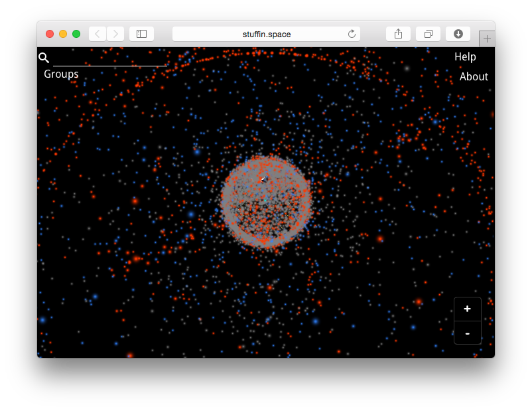Viewport: 532px width, 411px height.
Task: Show the Safari downloads list
Action: [458, 34]
